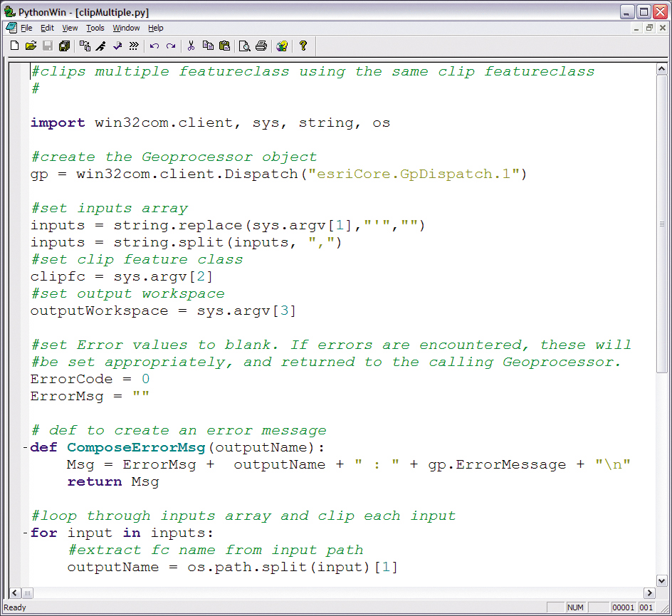Open the Help menu

156,28
